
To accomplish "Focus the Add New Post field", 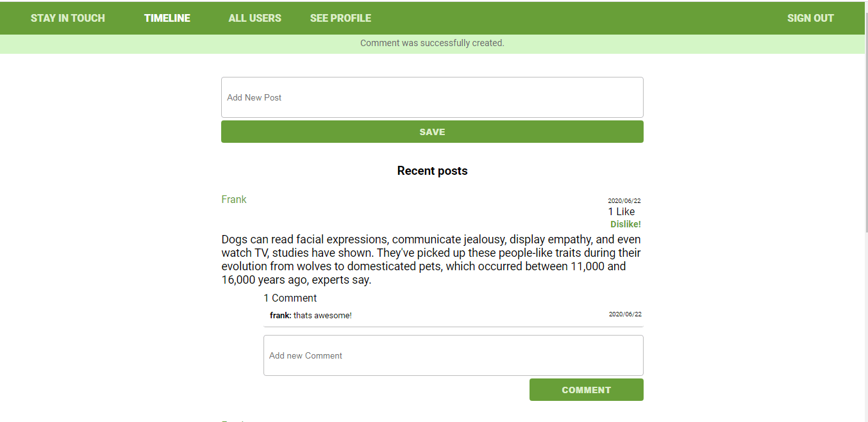I will point(432,97).
